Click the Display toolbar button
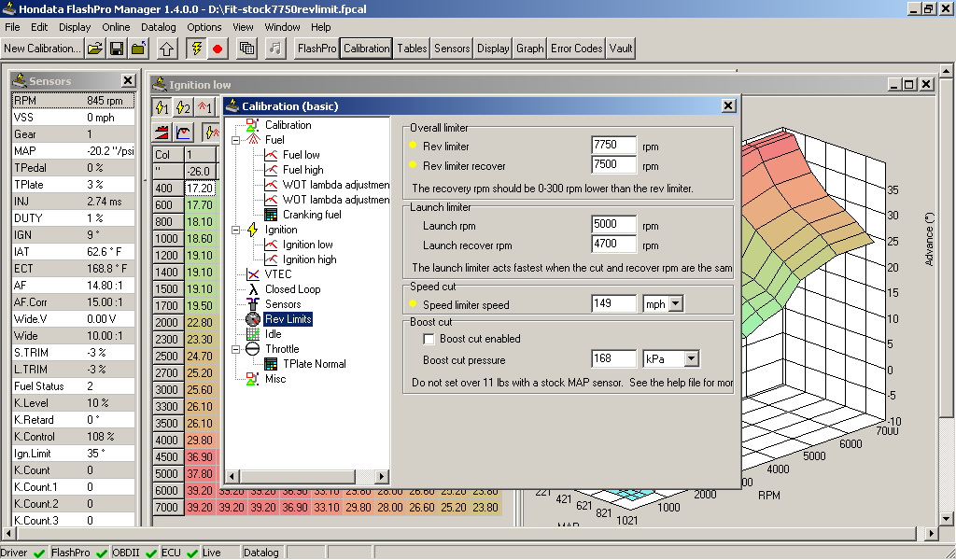 [x=493, y=49]
